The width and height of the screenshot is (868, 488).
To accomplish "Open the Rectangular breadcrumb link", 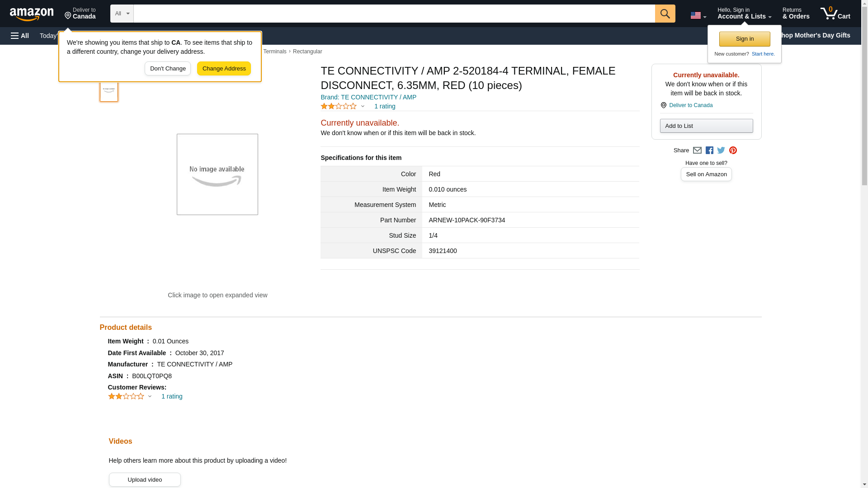I will 307,52.
